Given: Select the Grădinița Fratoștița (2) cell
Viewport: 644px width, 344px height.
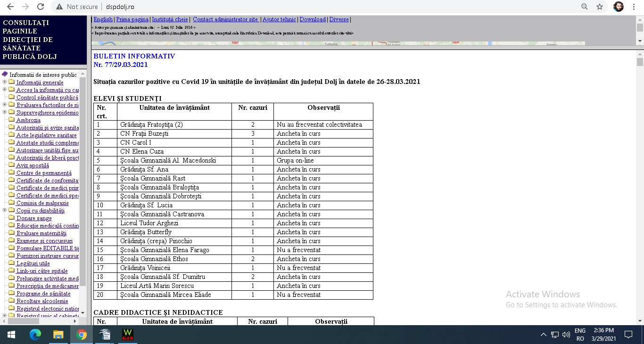Looking at the screenshot, I should pos(174,124).
